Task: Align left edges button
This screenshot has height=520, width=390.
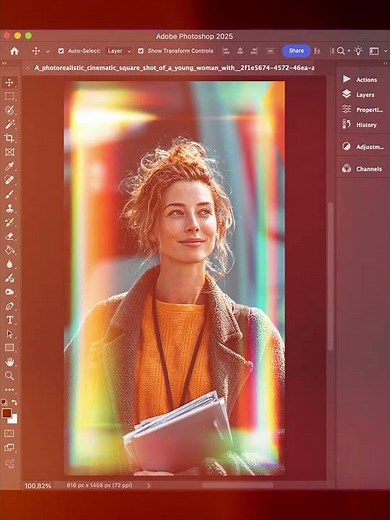Action: pos(226,51)
